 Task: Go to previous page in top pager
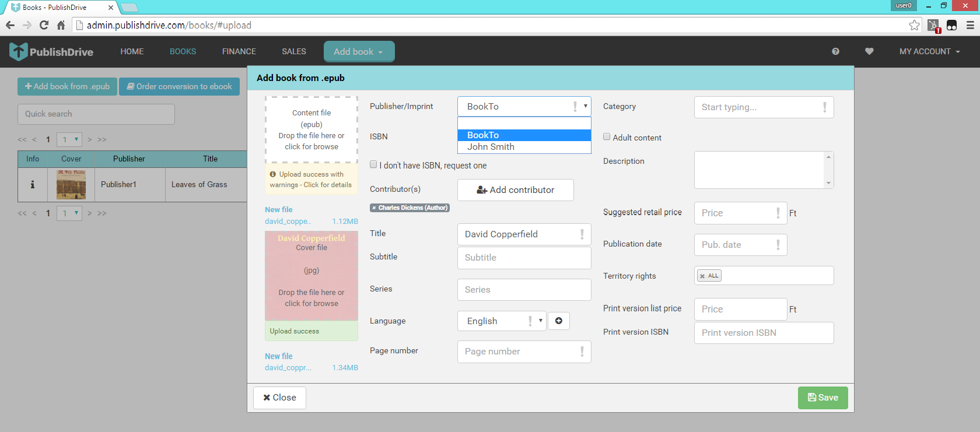pos(34,139)
